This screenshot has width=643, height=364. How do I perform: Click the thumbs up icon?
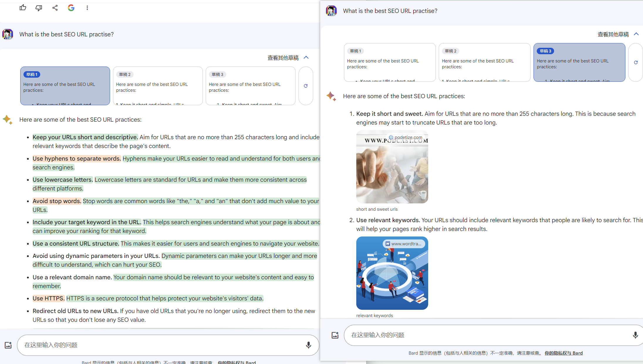[x=23, y=8]
